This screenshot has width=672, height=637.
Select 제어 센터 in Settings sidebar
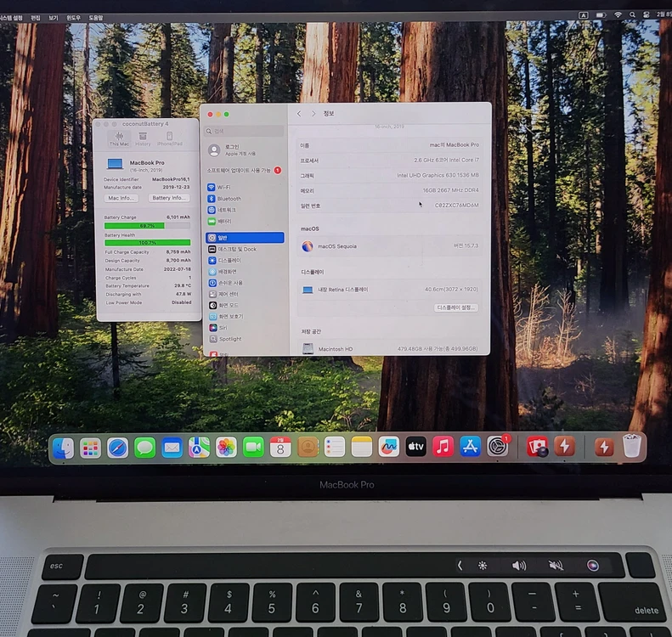245,294
